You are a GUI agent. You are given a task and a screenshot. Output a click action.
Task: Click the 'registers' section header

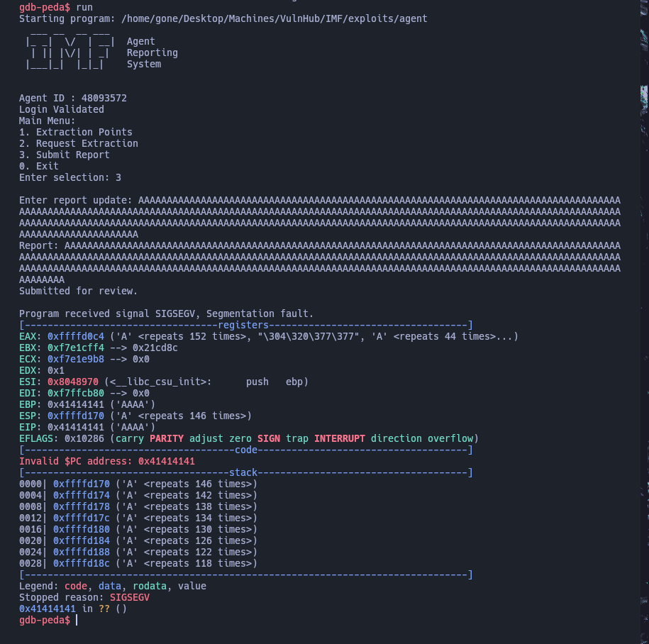click(243, 325)
